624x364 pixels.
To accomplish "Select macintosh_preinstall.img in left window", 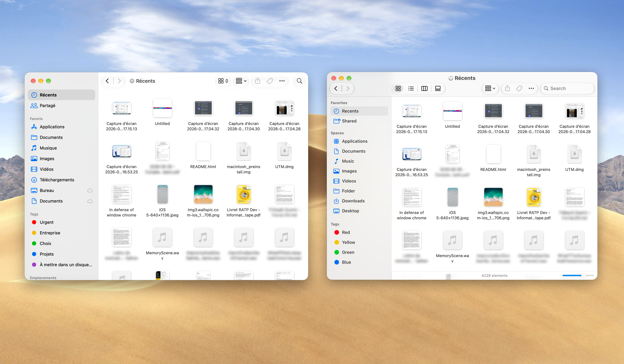I will click(243, 158).
